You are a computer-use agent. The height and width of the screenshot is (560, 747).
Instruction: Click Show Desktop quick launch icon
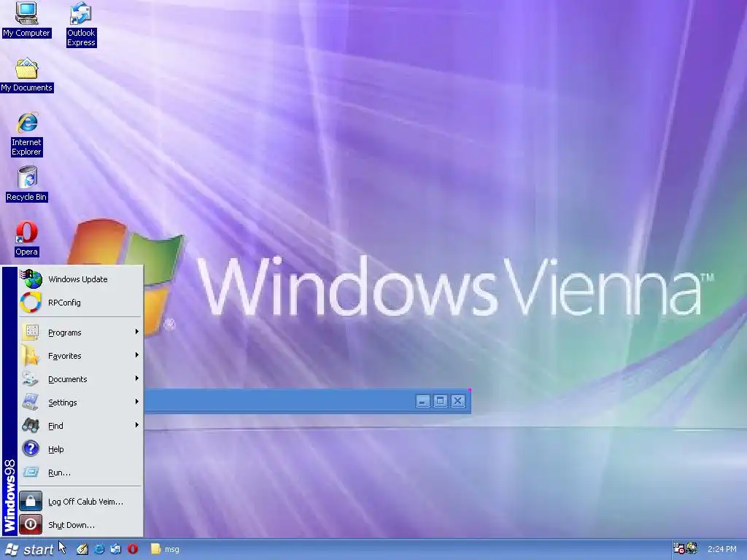82,549
